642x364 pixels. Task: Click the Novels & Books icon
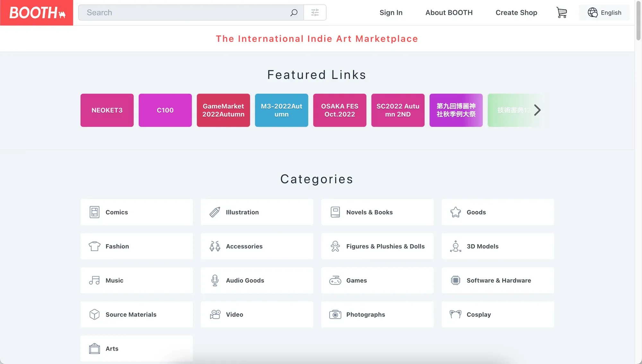335,212
